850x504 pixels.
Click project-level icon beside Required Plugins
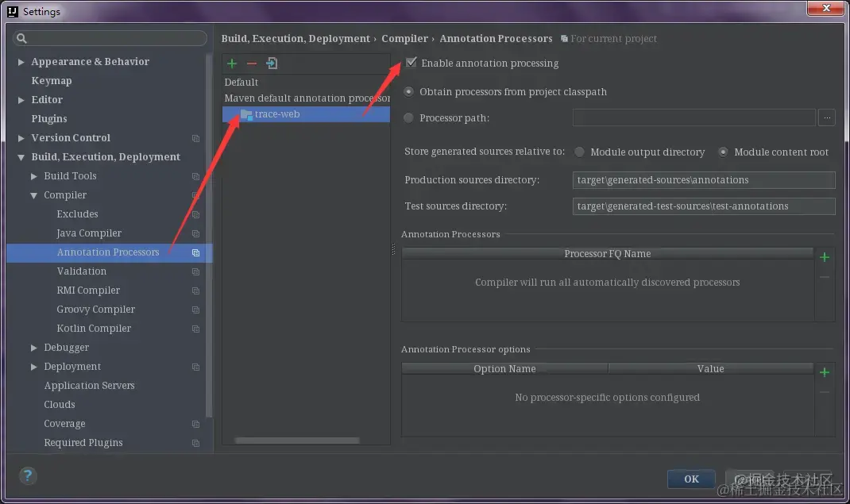(x=195, y=444)
